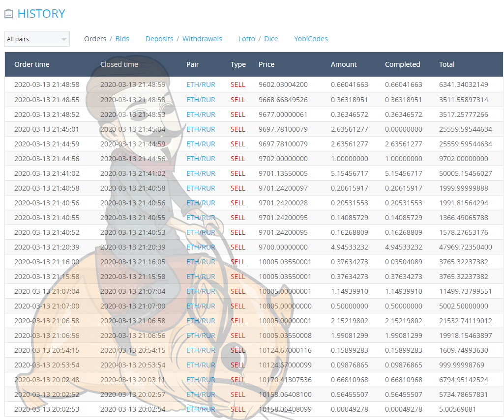Open ETH/RUR link in the 21:41:02 order row
Image resolution: width=504 pixels, height=420 pixels.
click(x=201, y=173)
